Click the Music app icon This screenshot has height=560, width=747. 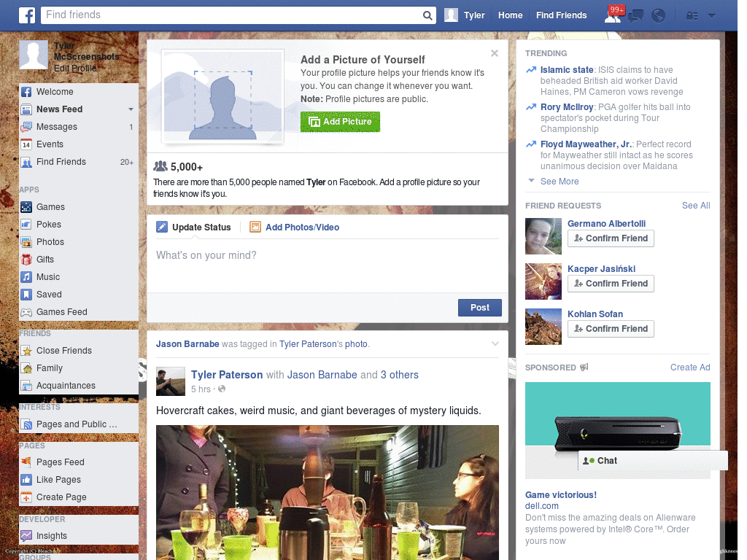pos(26,277)
